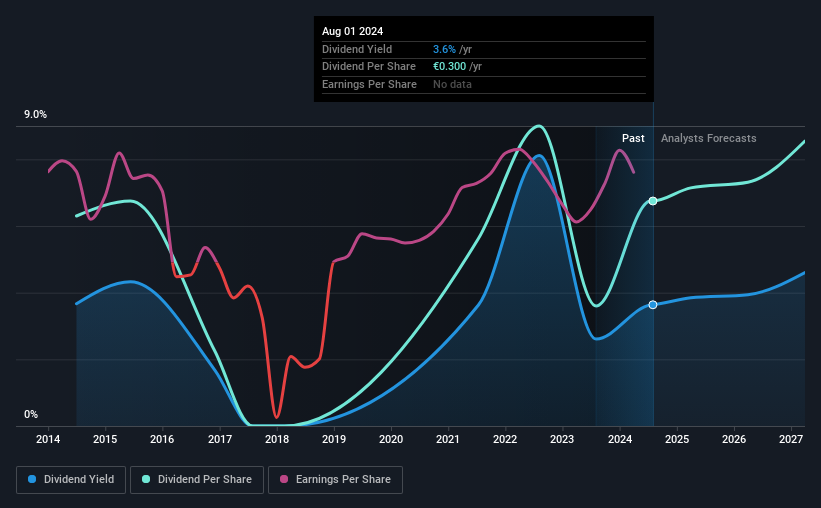Click the 2022 x-axis label

(x=505, y=439)
